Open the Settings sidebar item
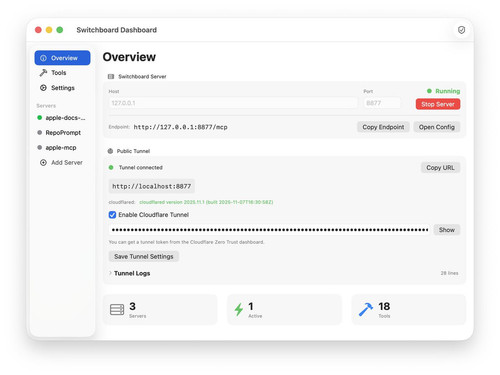 pos(62,88)
